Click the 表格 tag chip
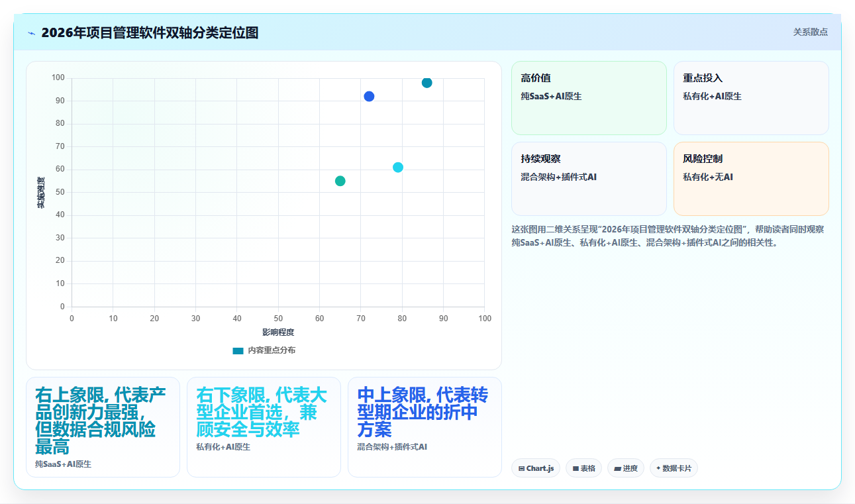 (584, 468)
